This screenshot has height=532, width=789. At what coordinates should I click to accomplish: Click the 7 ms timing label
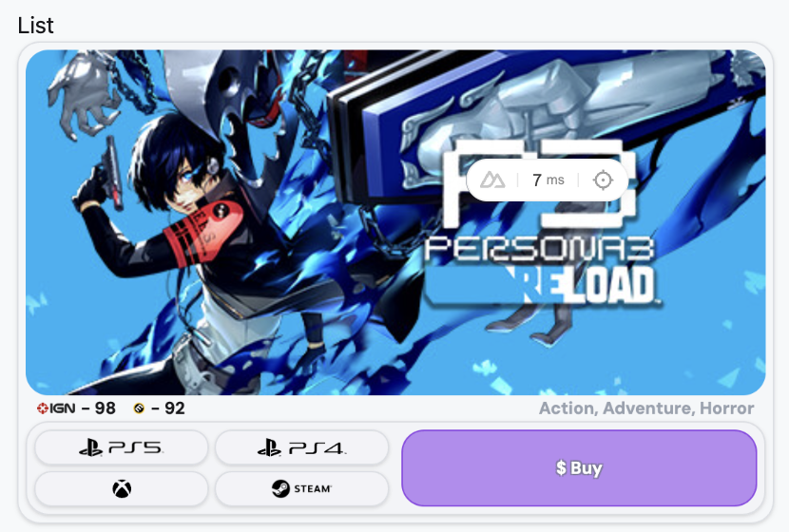[548, 180]
